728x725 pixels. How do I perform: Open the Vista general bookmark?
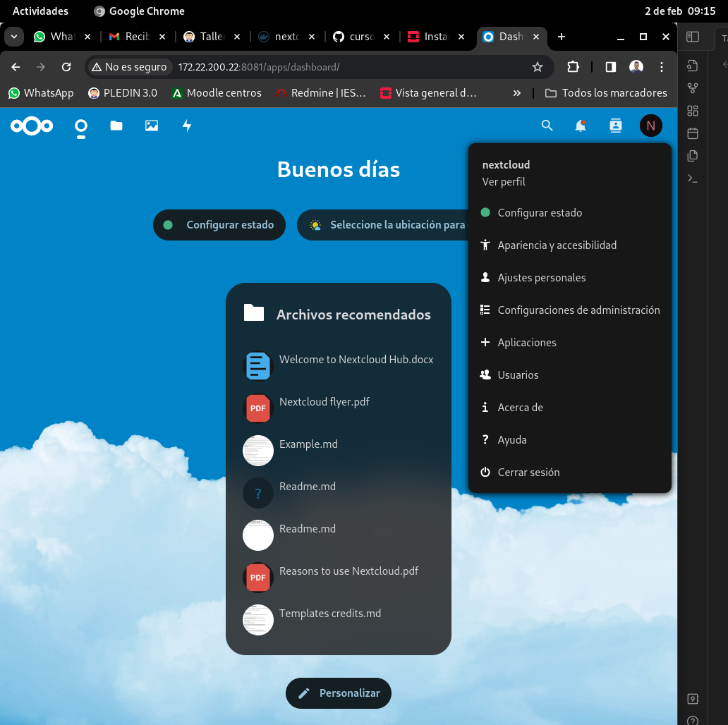[428, 93]
